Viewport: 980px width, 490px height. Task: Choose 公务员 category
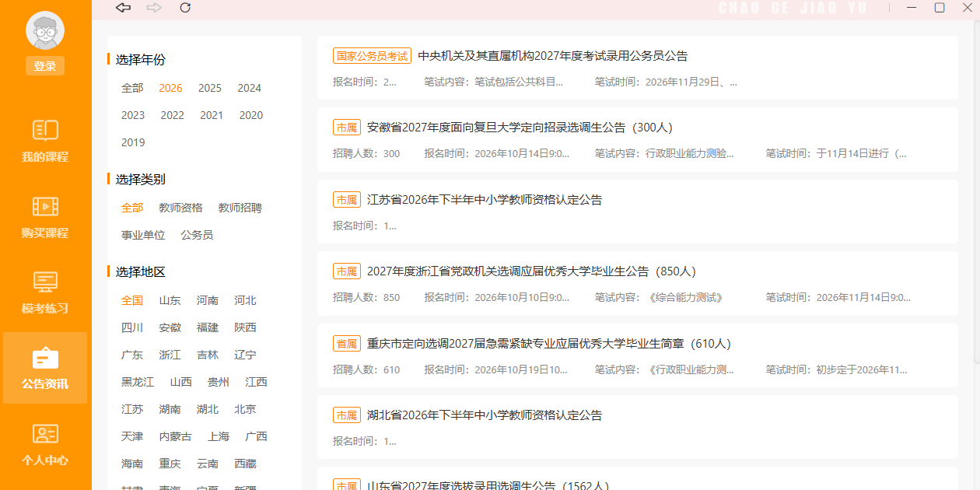point(197,235)
